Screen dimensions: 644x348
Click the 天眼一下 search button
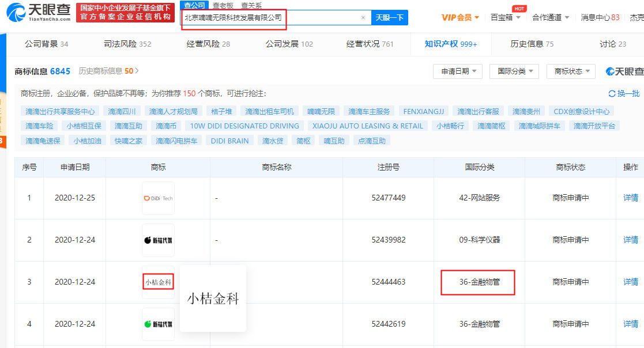[389, 18]
